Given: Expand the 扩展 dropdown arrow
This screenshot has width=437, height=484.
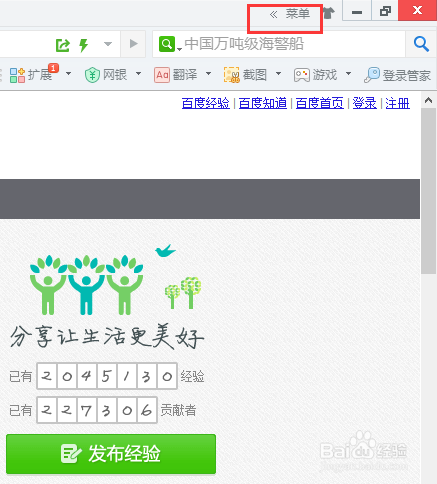Looking at the screenshot, I should click(x=68, y=73).
